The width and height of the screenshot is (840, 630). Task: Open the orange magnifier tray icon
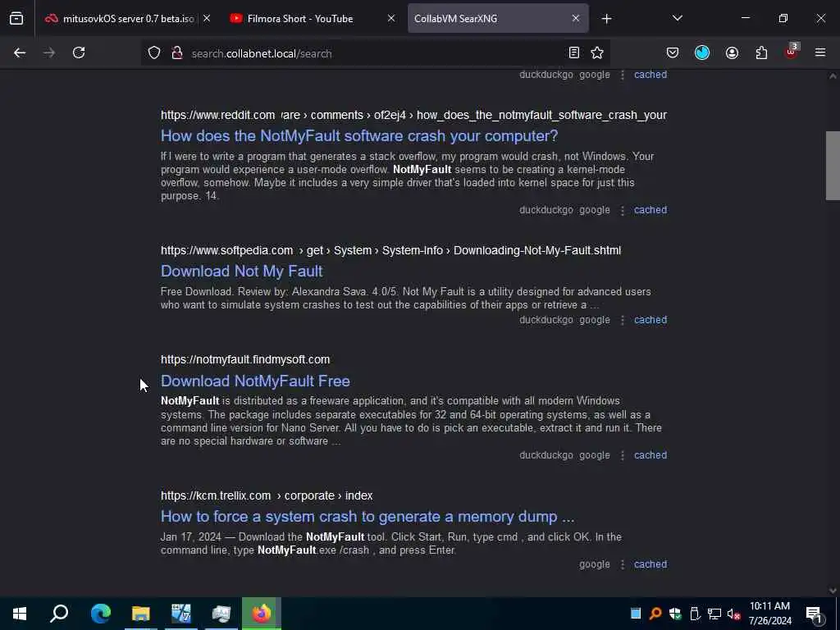pos(655,614)
